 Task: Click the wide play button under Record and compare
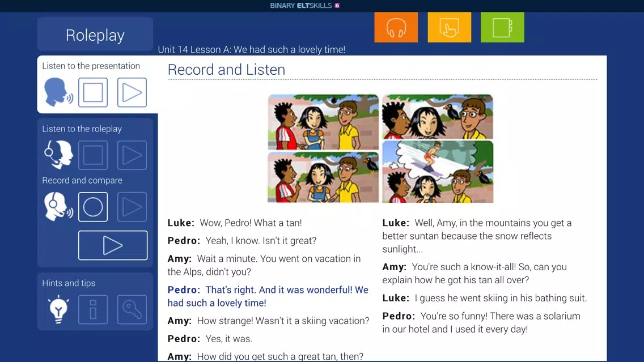pyautogui.click(x=113, y=245)
